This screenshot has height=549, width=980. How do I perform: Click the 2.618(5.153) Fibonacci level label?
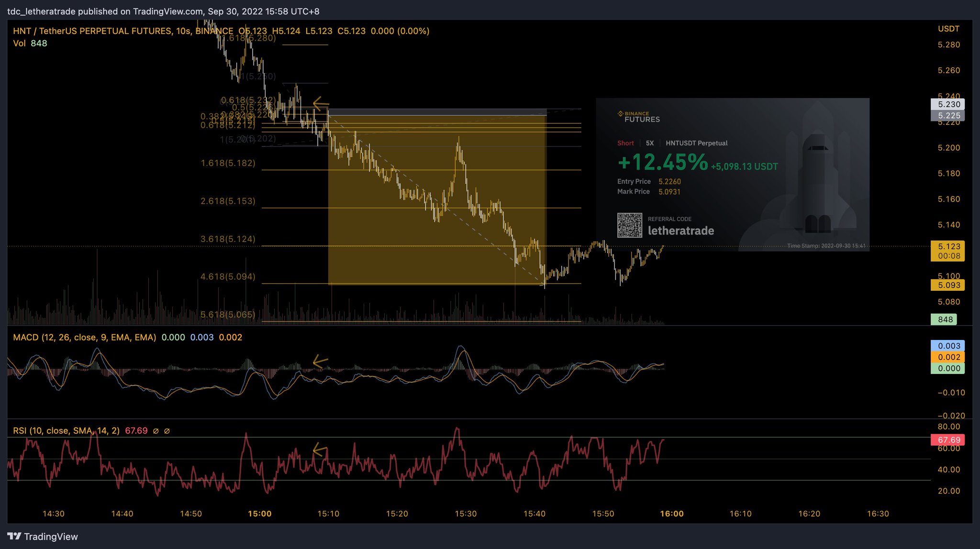pos(228,201)
